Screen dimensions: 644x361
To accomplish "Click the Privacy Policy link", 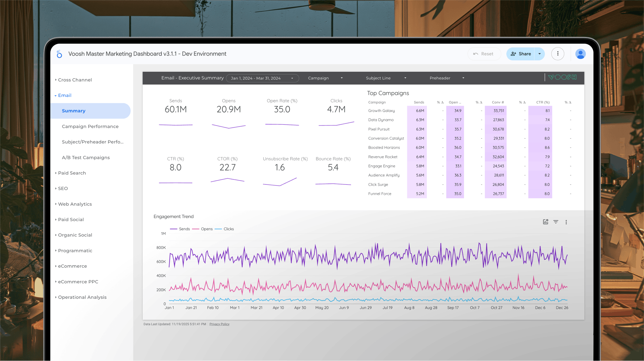I will pyautogui.click(x=219, y=324).
